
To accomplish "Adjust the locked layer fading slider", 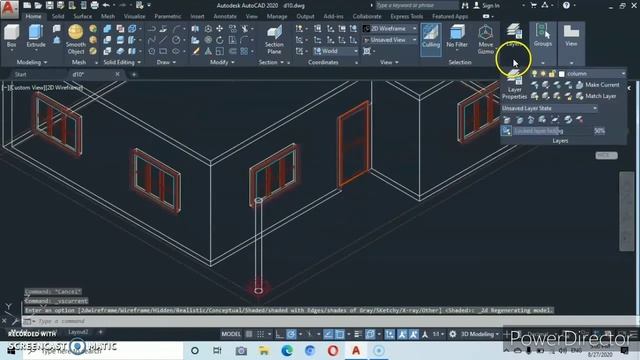I will point(553,131).
